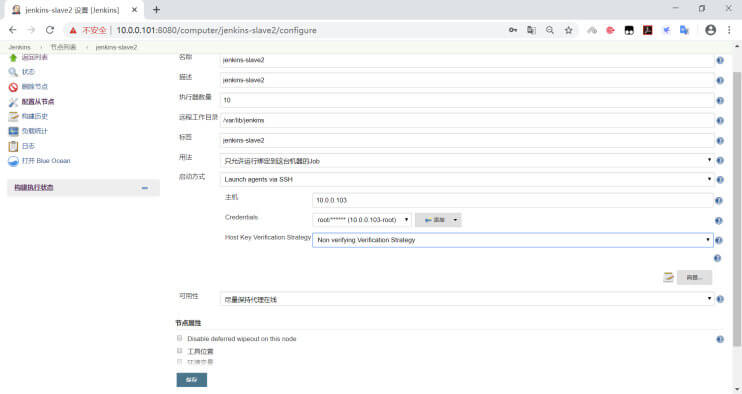Open the 可用性 availability dropdown
The height and width of the screenshot is (394, 742).
(x=467, y=299)
